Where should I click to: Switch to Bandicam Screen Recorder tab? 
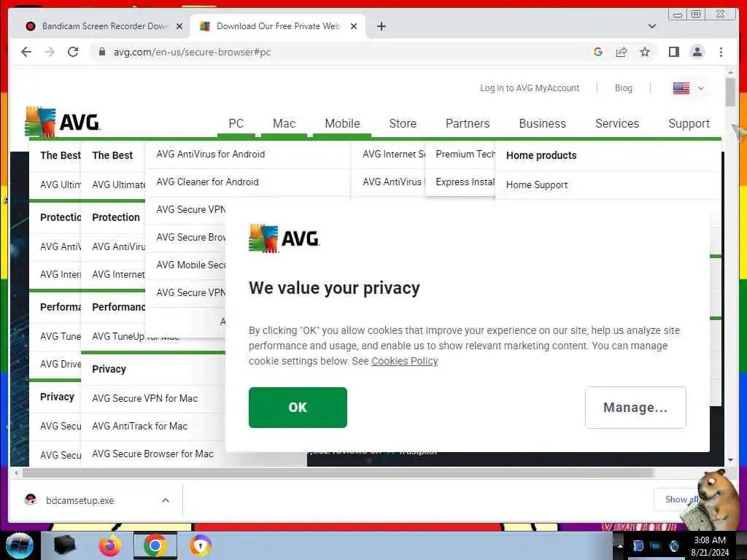point(104,26)
